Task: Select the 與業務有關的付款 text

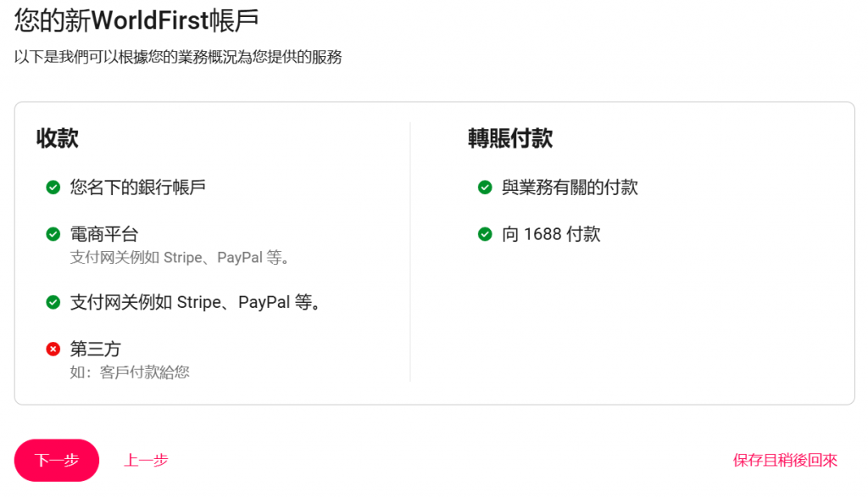Action: pyautogui.click(x=570, y=187)
